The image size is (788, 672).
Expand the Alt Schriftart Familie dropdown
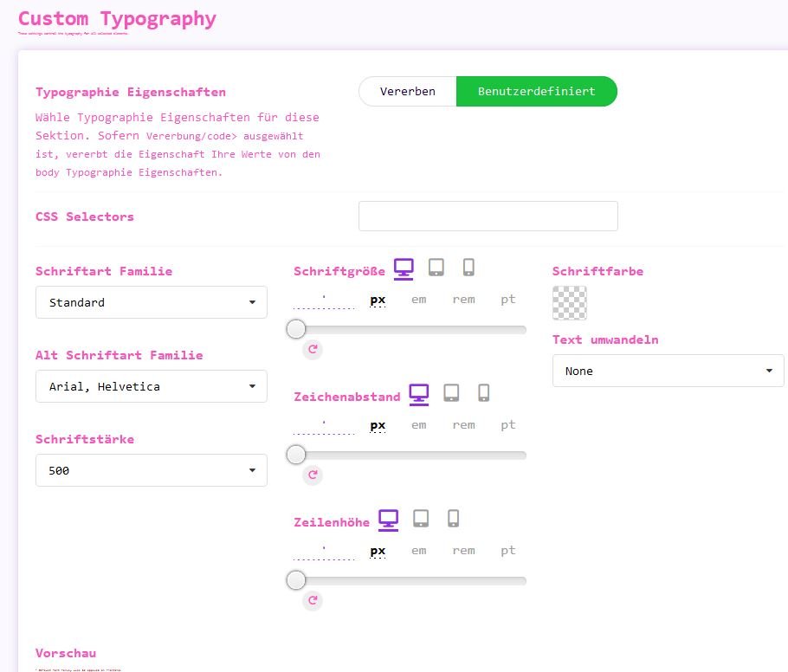[152, 386]
